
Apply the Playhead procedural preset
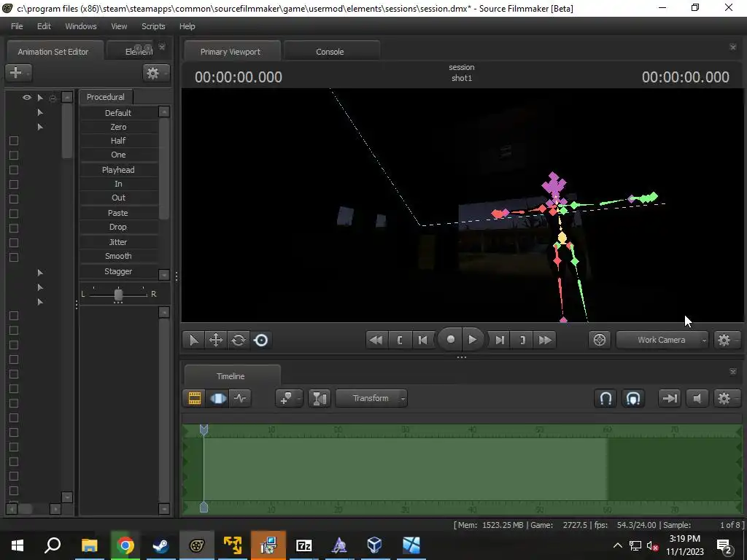tap(118, 170)
